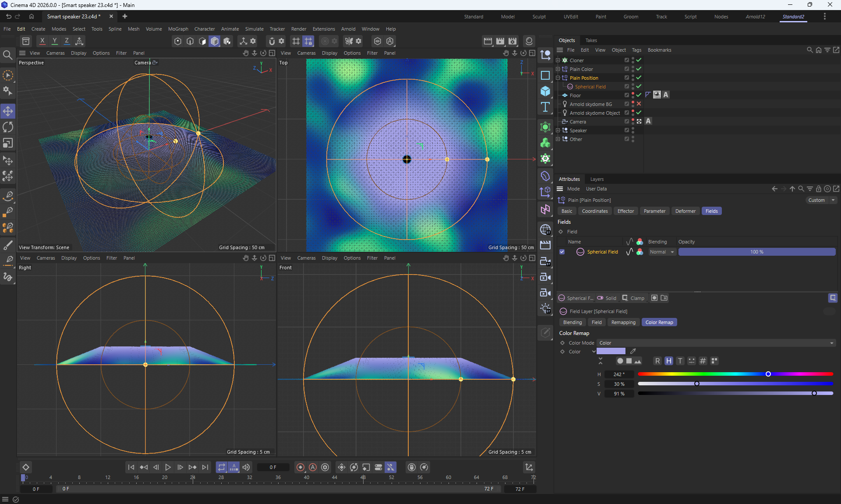Activate the Scale tool
This screenshot has height=504, width=841.
click(x=8, y=143)
